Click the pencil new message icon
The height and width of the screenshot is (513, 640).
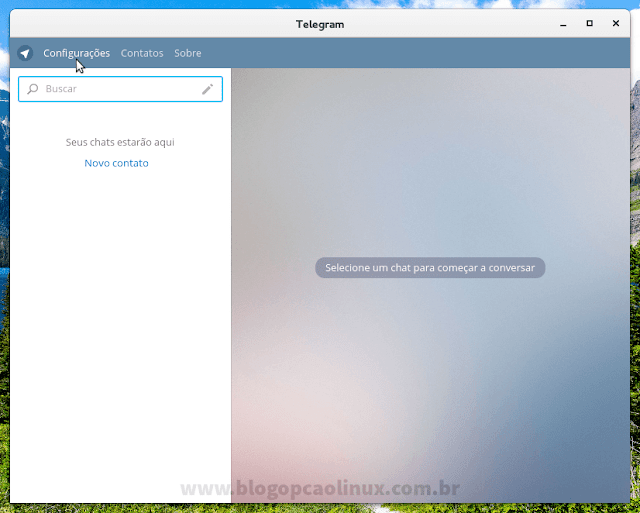click(207, 89)
